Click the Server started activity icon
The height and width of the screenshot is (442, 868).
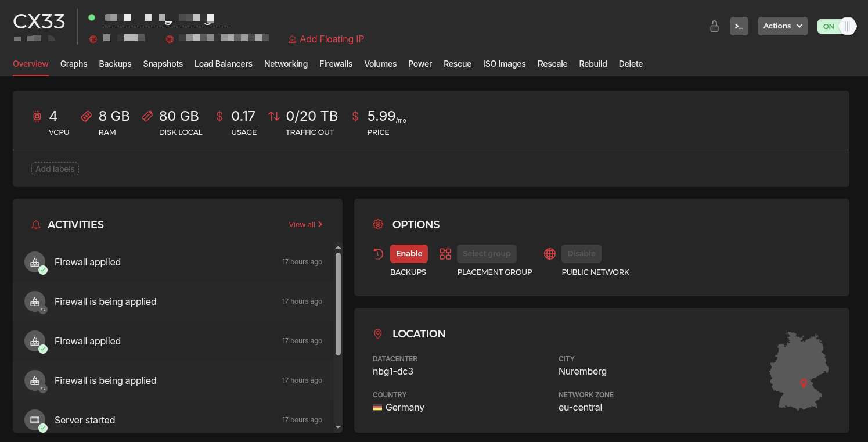[x=35, y=420]
